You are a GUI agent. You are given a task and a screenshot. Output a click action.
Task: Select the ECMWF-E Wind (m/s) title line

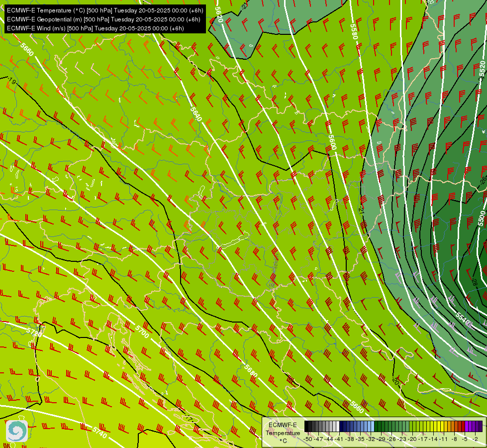coord(96,28)
